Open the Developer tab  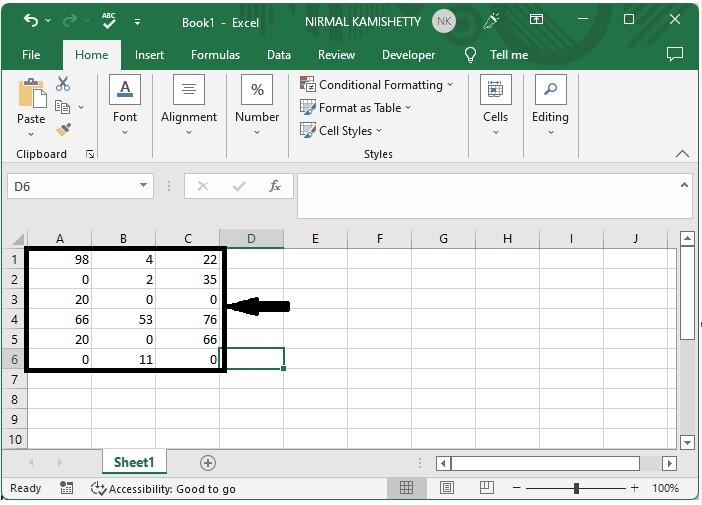click(x=408, y=55)
